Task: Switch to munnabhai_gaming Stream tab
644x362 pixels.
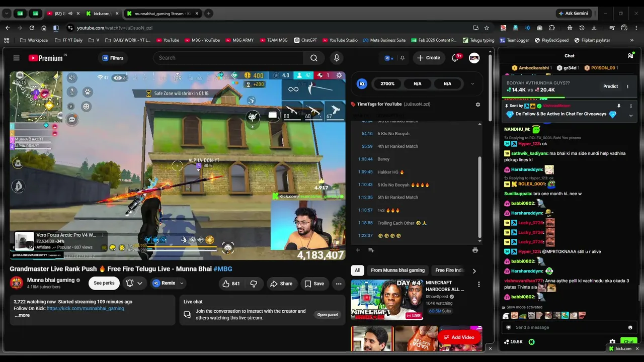Action: pyautogui.click(x=162, y=14)
